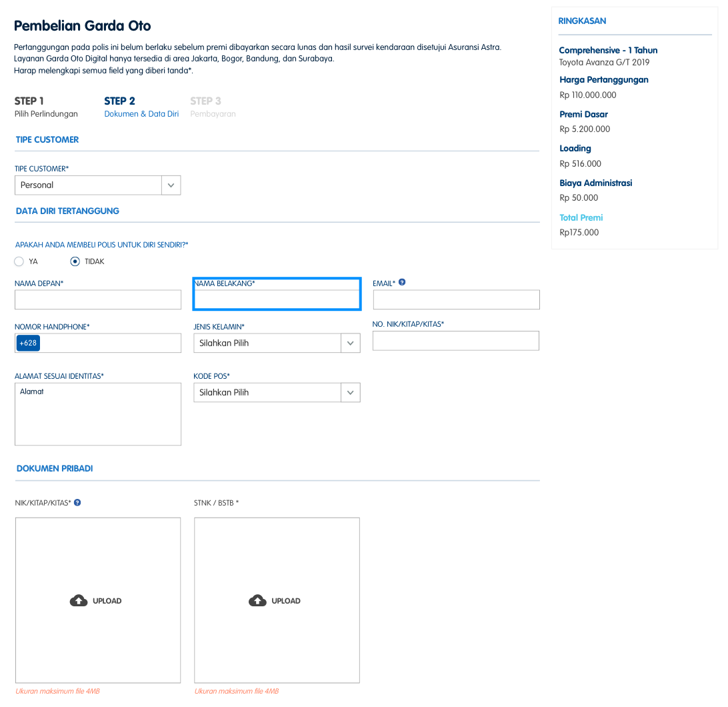Viewport: 728px width, 707px height.
Task: Click file-size note under STNK / BSTB upload
Action: [x=236, y=691]
